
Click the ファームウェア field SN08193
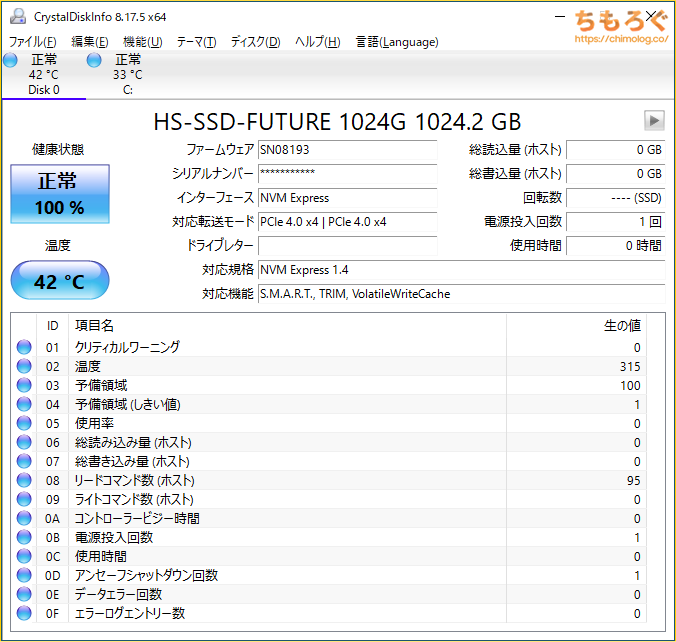click(x=347, y=150)
